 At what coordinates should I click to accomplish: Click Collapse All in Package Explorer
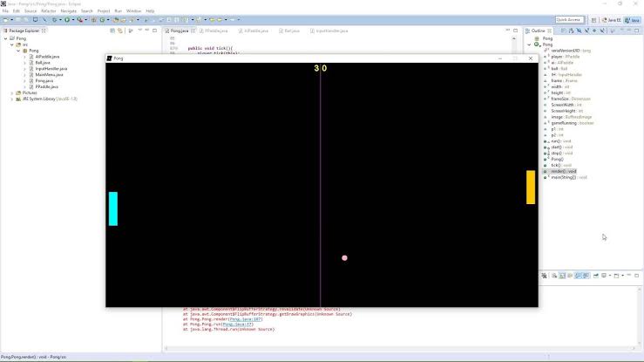pos(112,31)
